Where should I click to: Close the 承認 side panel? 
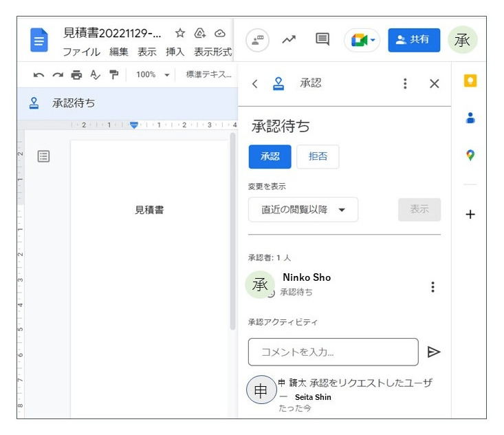435,84
